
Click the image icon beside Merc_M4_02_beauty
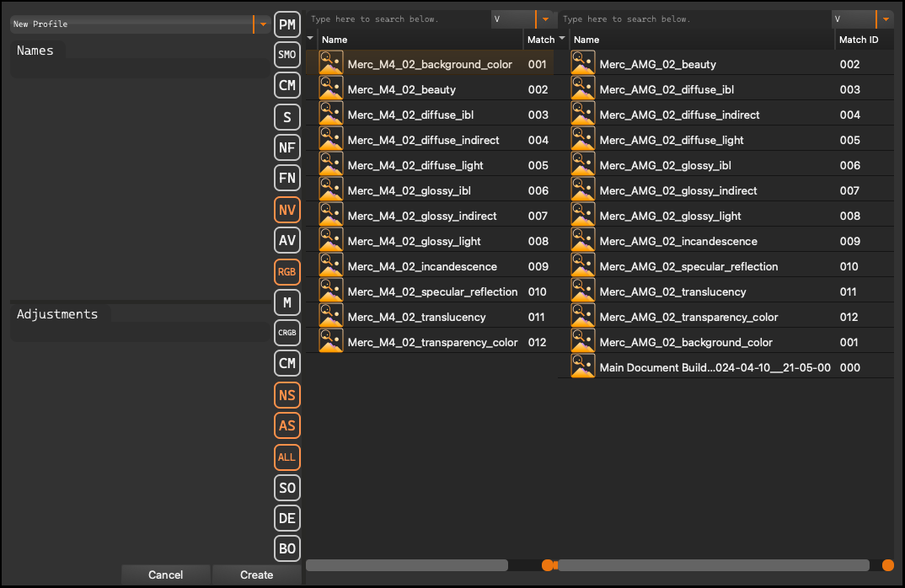point(330,88)
